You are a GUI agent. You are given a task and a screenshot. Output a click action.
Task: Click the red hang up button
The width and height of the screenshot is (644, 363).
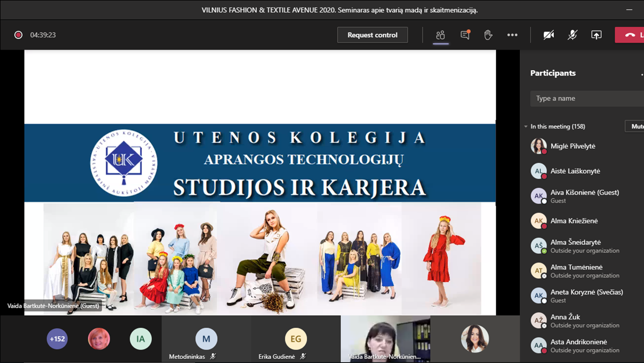(631, 35)
